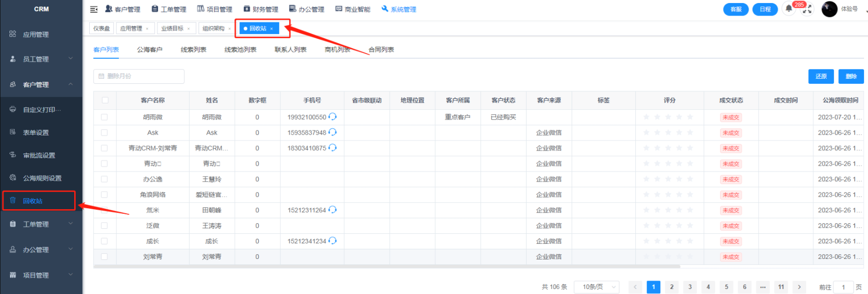Switch to the 线索池列表 tab
868x294 pixels.
240,50
